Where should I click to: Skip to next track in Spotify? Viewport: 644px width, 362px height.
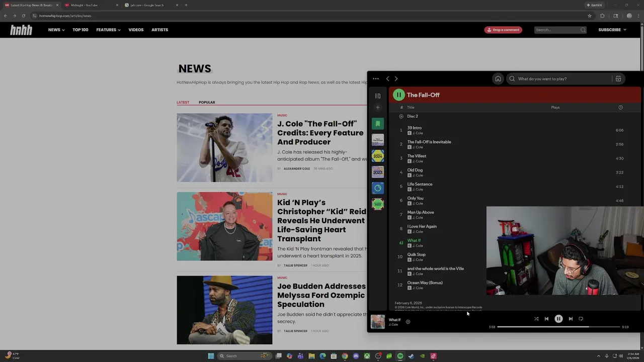pyautogui.click(x=571, y=319)
